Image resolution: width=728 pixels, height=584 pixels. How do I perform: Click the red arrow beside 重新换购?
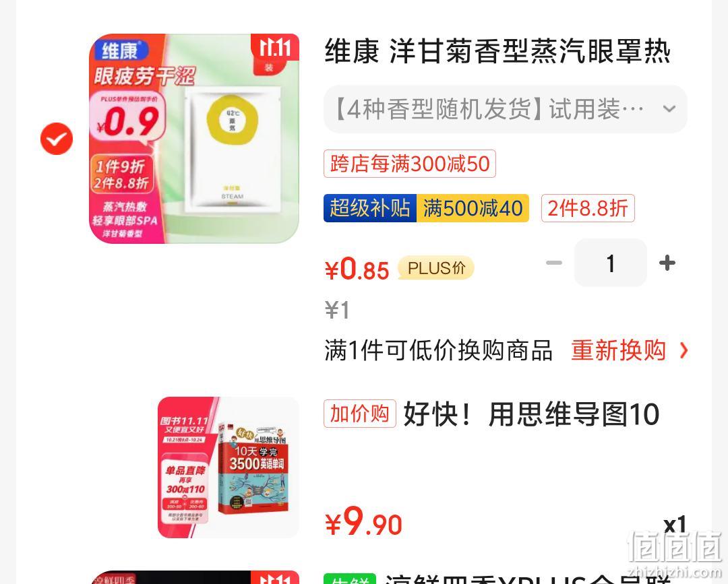click(x=683, y=350)
